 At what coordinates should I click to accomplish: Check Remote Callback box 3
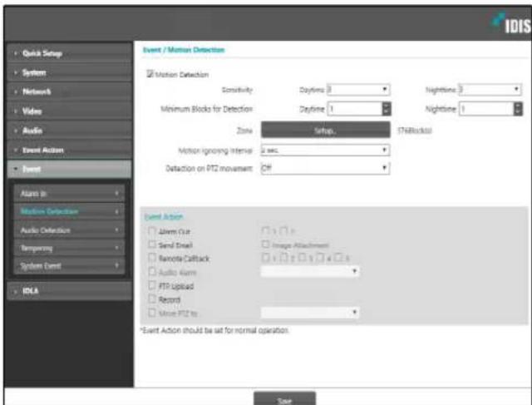(x=303, y=258)
